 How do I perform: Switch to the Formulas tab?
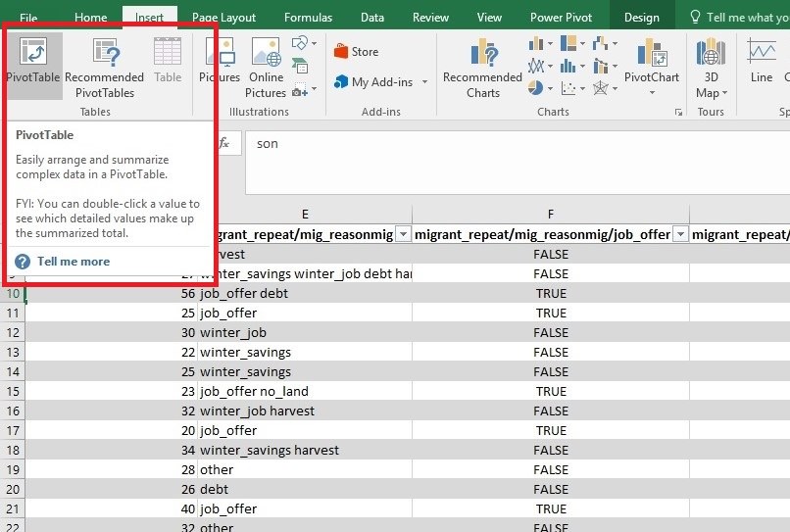(308, 17)
